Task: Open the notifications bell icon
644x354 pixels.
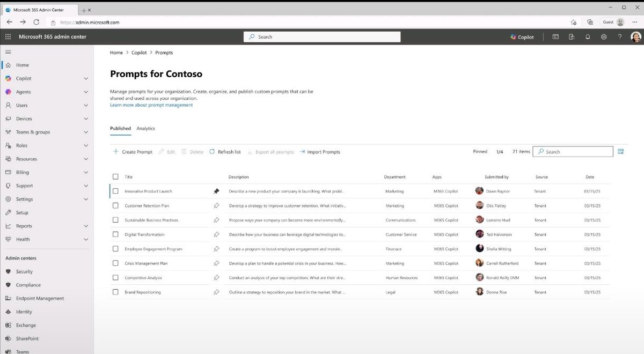Action: 588,37
